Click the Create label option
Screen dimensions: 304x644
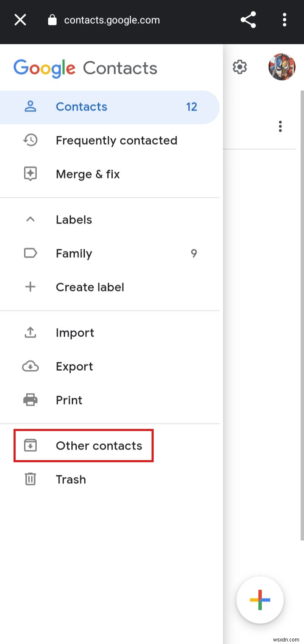(x=90, y=287)
